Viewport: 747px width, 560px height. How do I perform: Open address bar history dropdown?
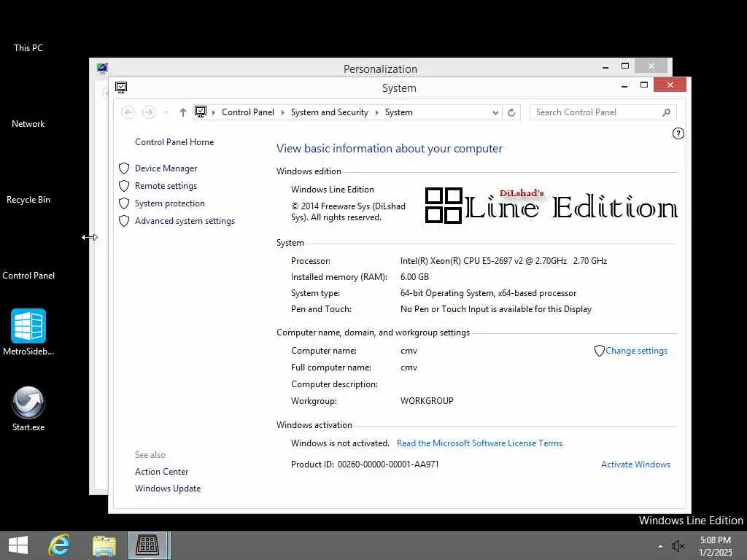495,112
